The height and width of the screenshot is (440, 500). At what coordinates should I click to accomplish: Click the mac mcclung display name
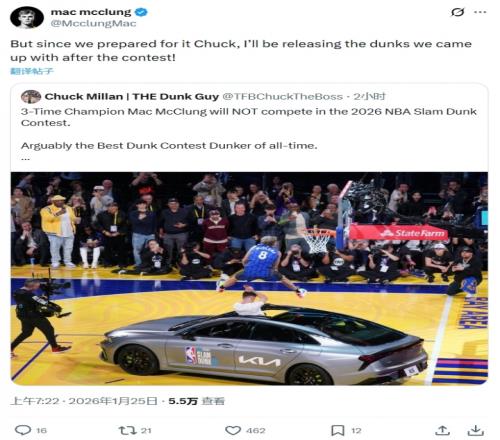(91, 12)
